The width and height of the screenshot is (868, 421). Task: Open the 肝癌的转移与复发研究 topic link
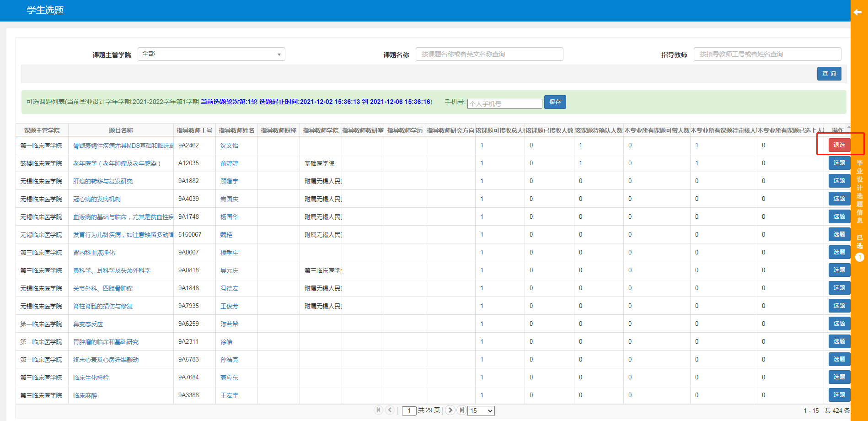click(103, 181)
